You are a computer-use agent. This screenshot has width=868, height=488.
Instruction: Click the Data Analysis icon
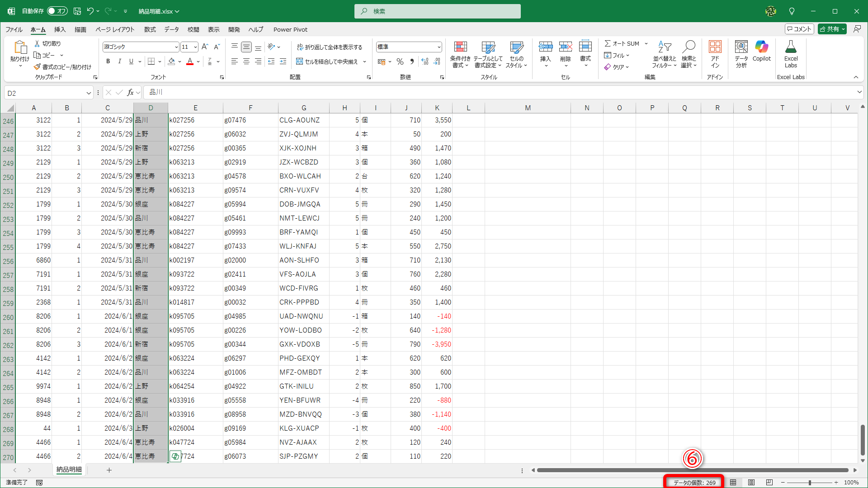point(741,47)
